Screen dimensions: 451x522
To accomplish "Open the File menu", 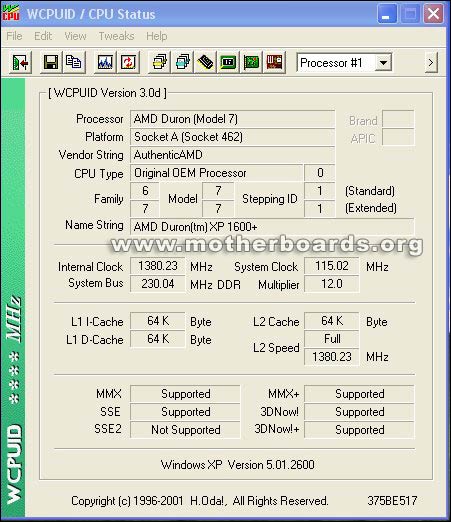I will [14, 36].
